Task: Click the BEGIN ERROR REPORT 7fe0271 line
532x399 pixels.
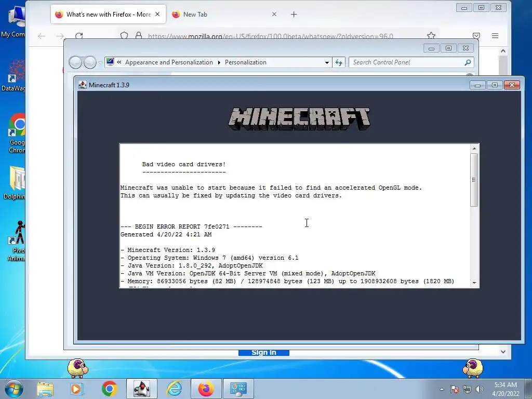Action: (x=191, y=227)
